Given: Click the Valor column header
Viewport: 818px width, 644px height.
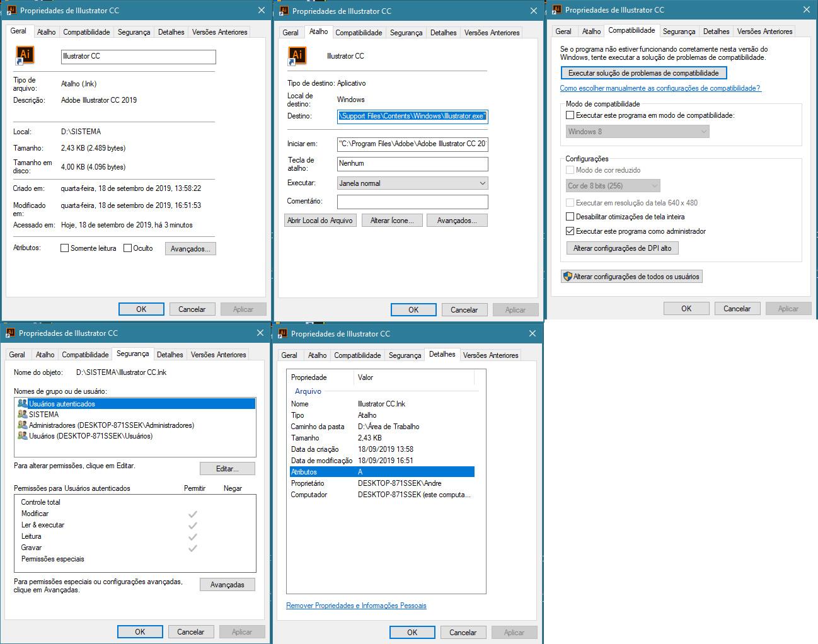Looking at the screenshot, I should tap(413, 377).
